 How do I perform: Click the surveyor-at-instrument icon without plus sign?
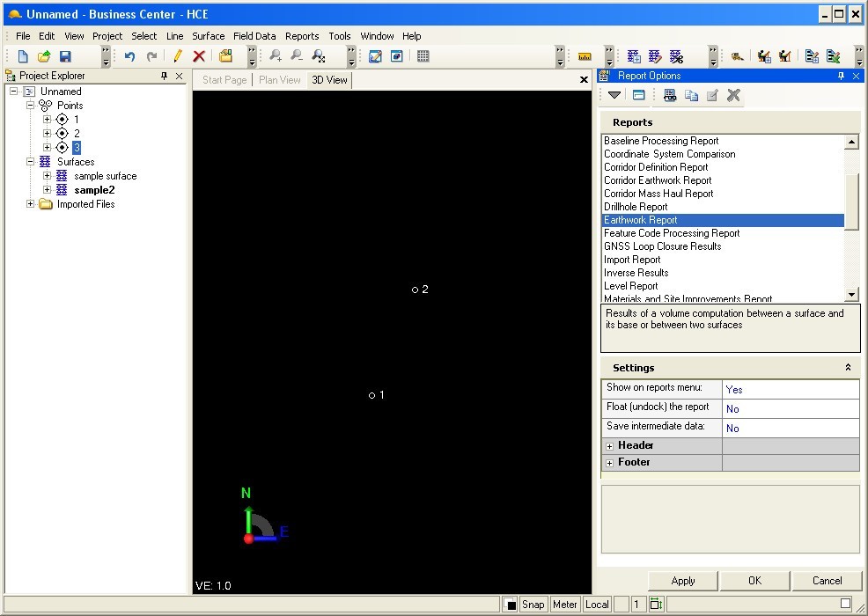[x=784, y=56]
